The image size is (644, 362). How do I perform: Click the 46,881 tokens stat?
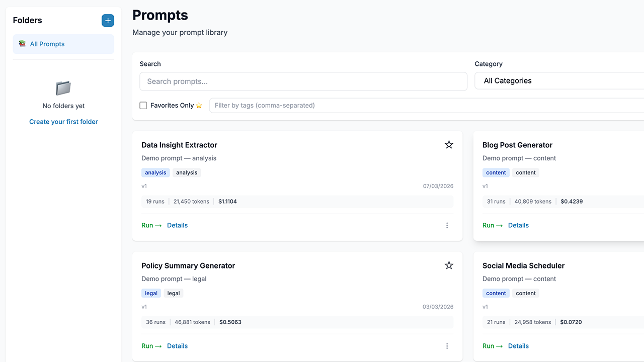click(x=192, y=322)
